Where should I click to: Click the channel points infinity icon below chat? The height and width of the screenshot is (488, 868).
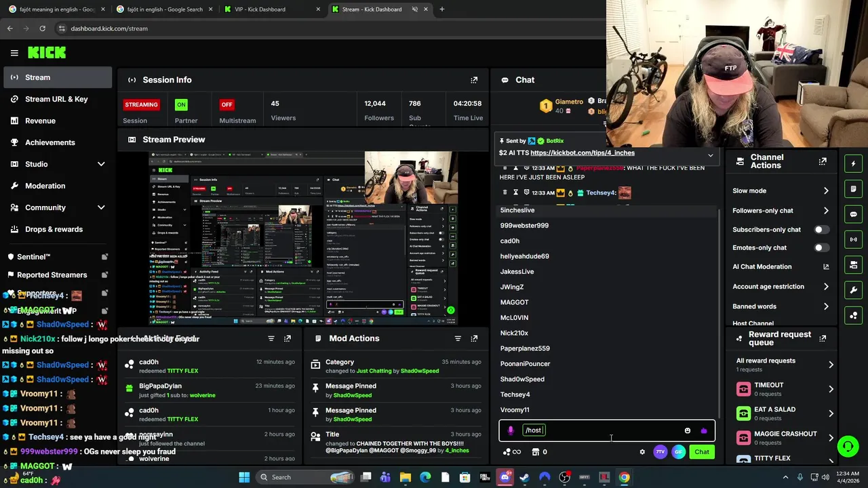coord(512,452)
